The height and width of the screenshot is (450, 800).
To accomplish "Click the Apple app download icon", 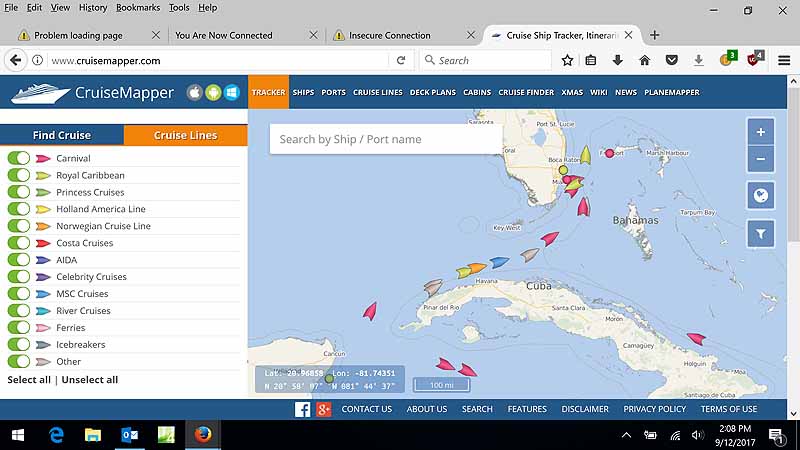I will (194, 92).
